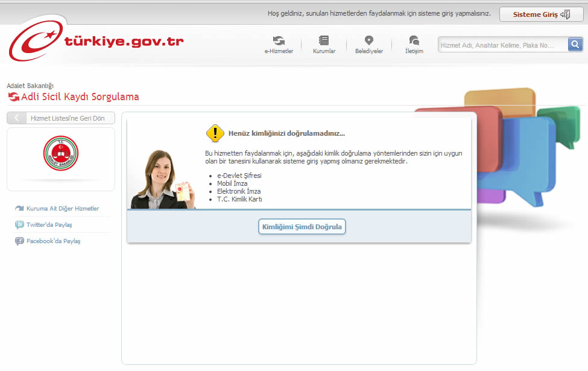This screenshot has width=588, height=371.
Task: Go back via Hizmet Listesi'ne Geri Dön
Action: pyautogui.click(x=60, y=118)
